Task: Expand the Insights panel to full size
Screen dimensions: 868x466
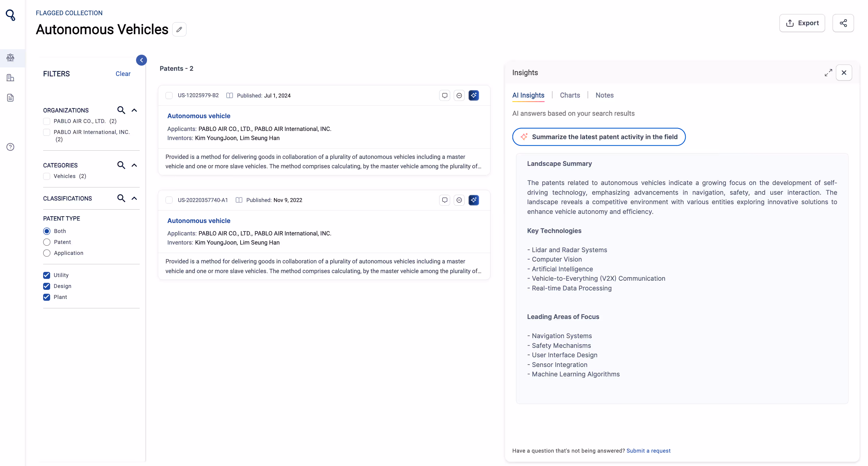Action: [828, 73]
